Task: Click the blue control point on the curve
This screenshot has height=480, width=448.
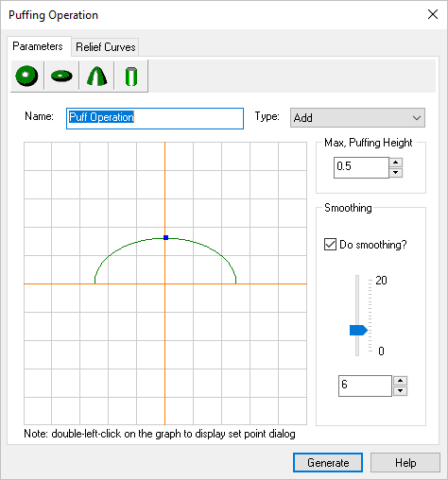Action: pyautogui.click(x=166, y=237)
